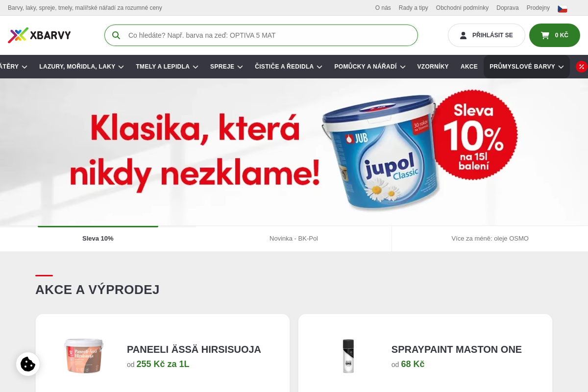This screenshot has width=588, height=392.
Task: Switch to the Novinka - BK-Pol slide tab
Action: [x=294, y=239]
